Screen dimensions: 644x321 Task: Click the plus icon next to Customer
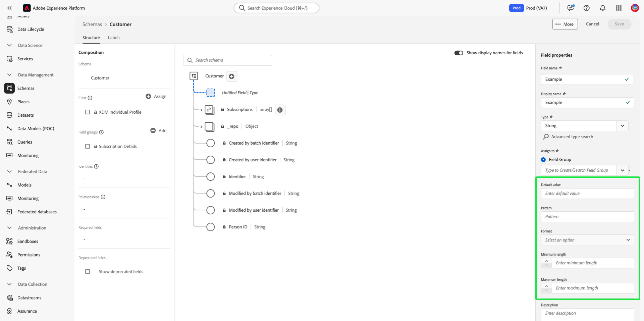point(231,76)
